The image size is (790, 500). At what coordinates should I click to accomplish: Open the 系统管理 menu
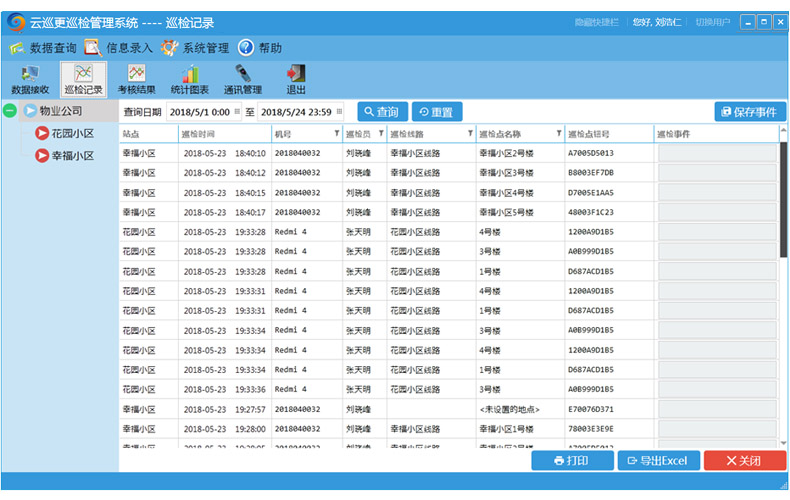(195, 48)
